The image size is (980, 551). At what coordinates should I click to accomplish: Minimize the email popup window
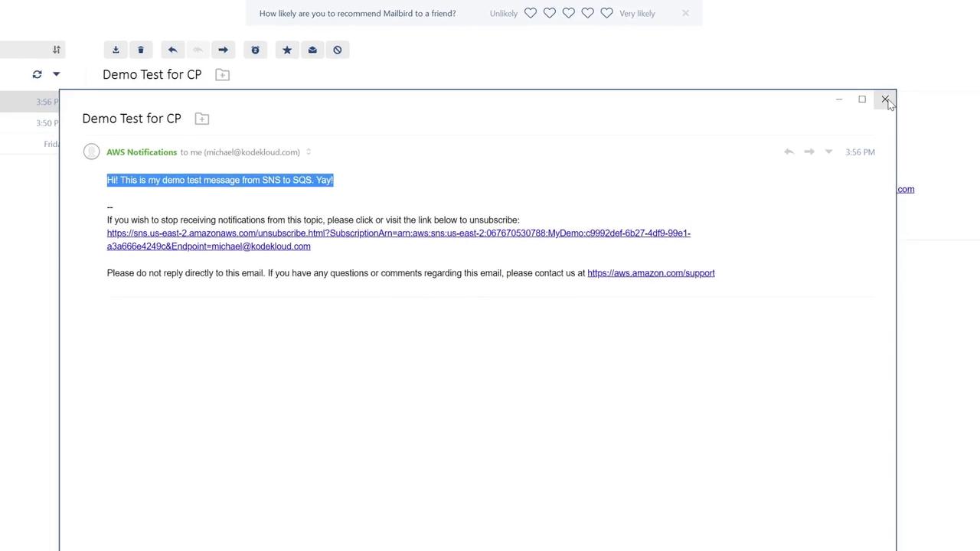(x=839, y=99)
